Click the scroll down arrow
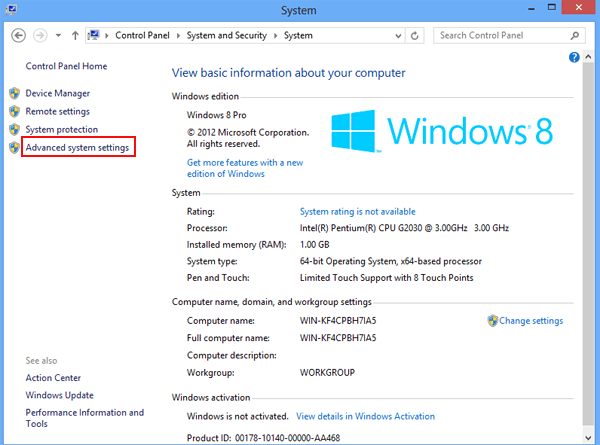This screenshot has height=445, width=600. point(588,438)
